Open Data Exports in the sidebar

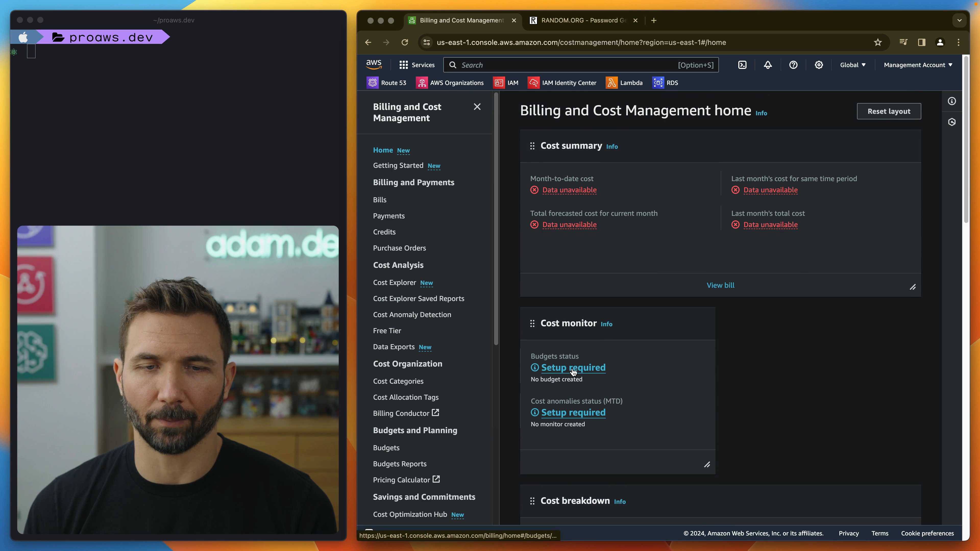point(394,347)
